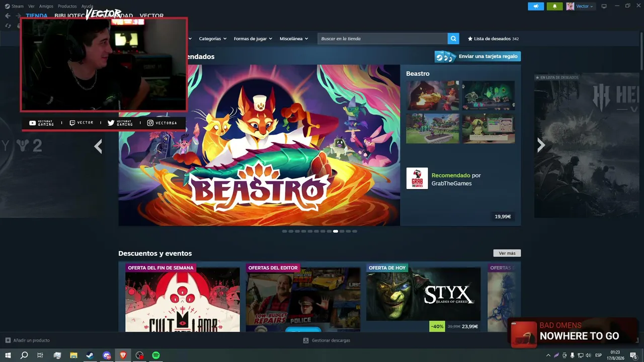
Task: Expand the Miscelánea dropdown
Action: pyautogui.click(x=294, y=39)
